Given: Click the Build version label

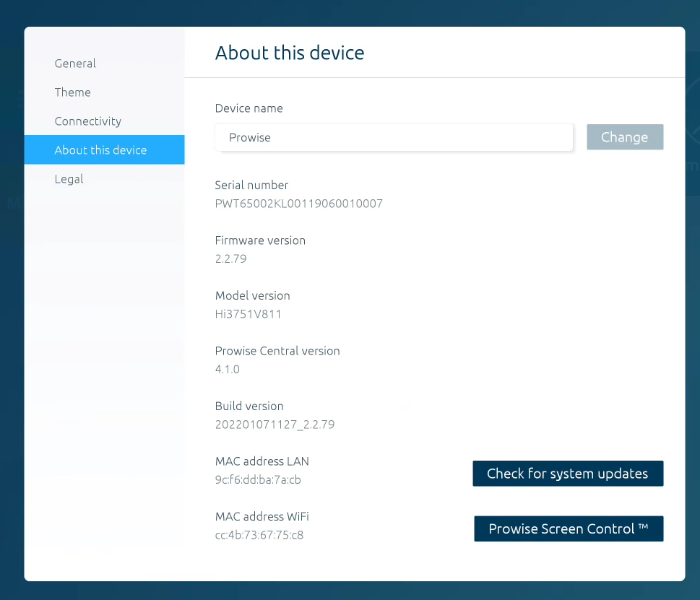Looking at the screenshot, I should coord(249,406).
